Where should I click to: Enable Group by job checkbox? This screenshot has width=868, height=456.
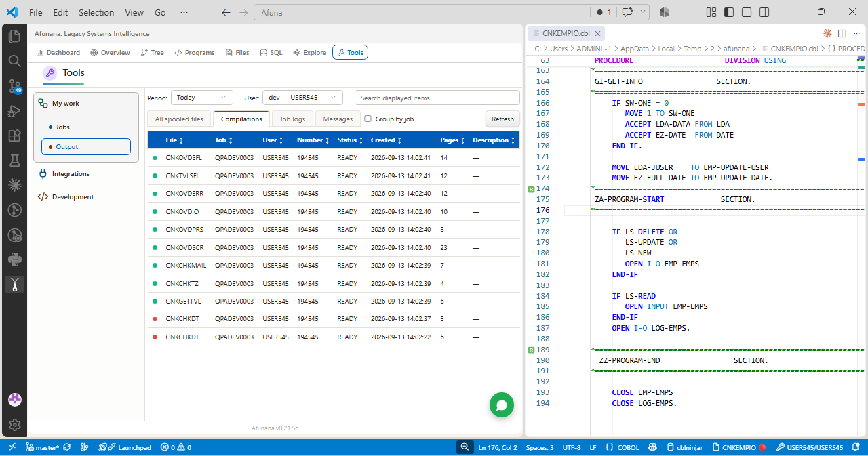coord(368,119)
